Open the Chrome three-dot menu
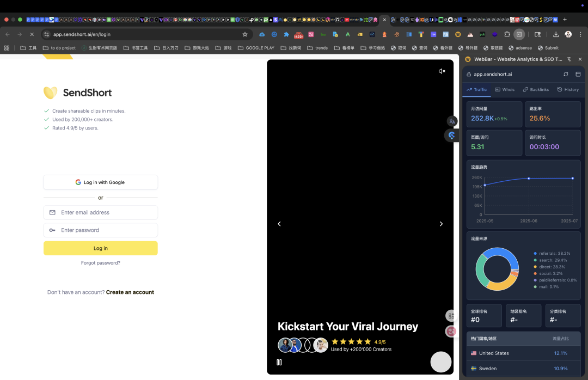This screenshot has width=588, height=380. tap(580, 34)
